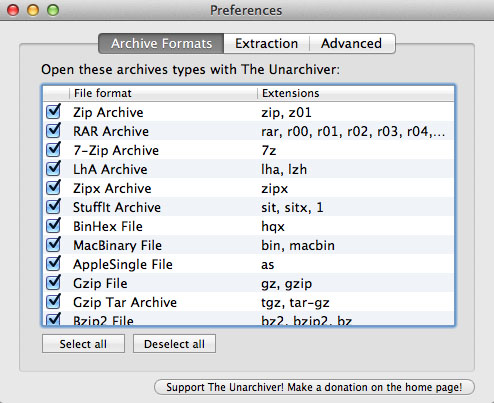Screen dimensions: 494x403
Task: Uncheck the Gzip Tar Archive checkbox
Action: [x=53, y=302]
